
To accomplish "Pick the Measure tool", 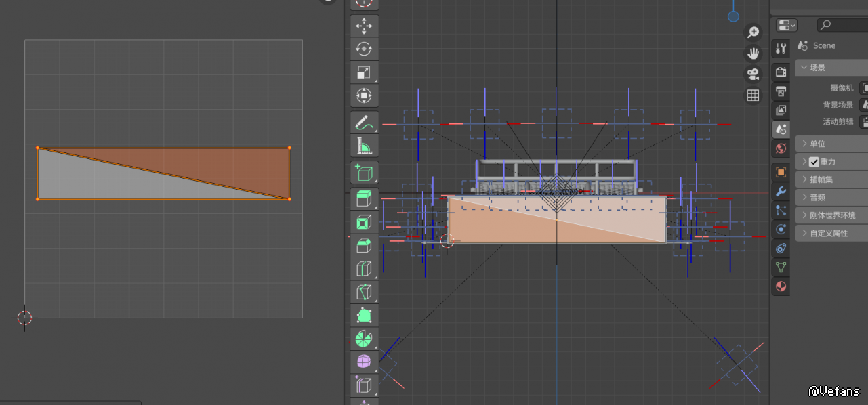I will coord(365,146).
